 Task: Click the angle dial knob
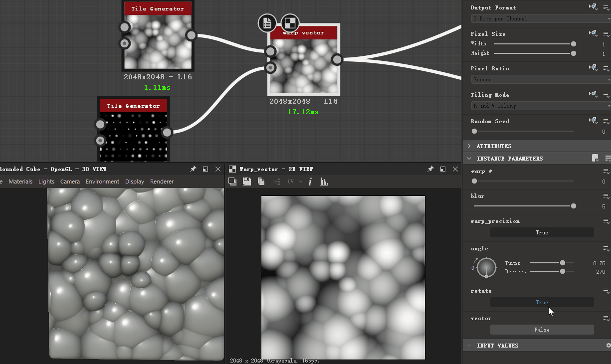(x=486, y=268)
